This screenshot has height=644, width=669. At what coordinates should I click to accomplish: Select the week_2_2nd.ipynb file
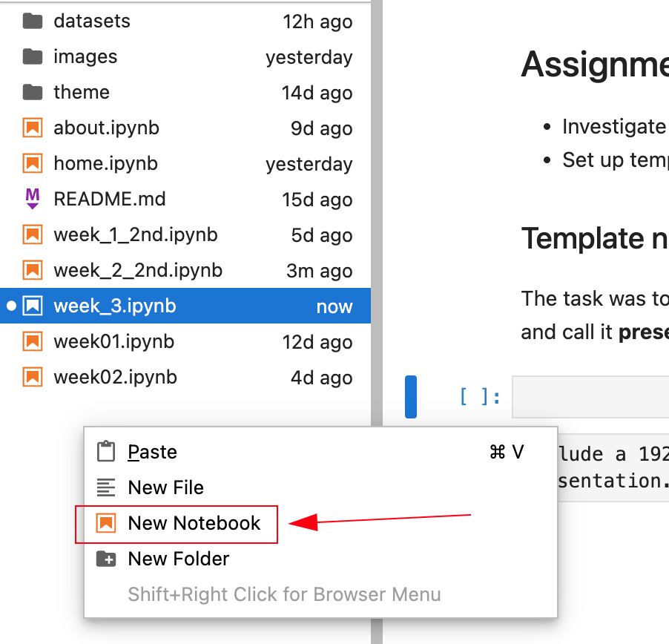click(138, 270)
